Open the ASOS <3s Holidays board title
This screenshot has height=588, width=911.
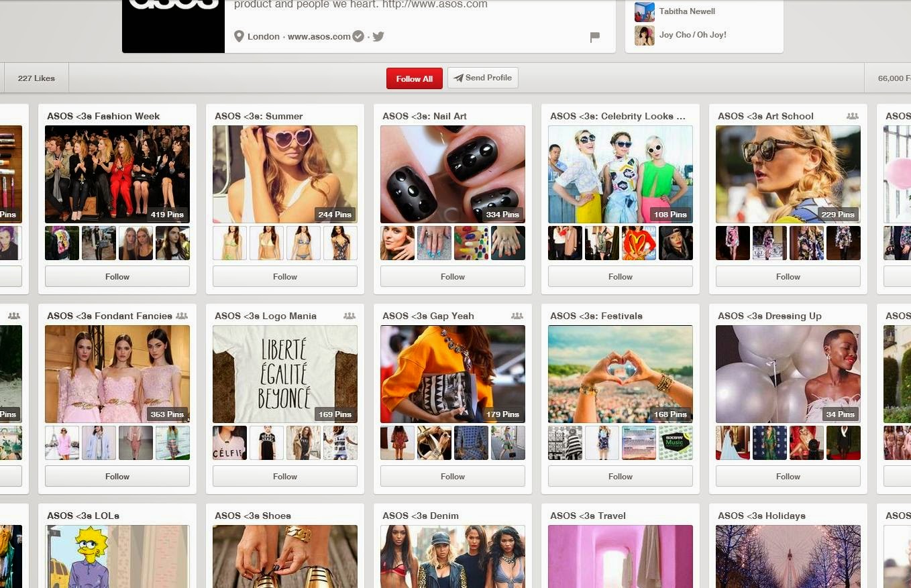point(761,516)
